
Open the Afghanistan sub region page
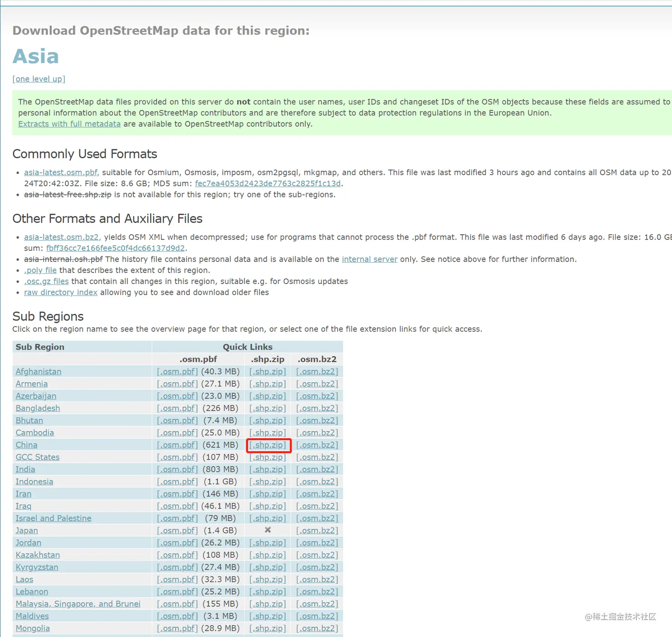coord(39,372)
